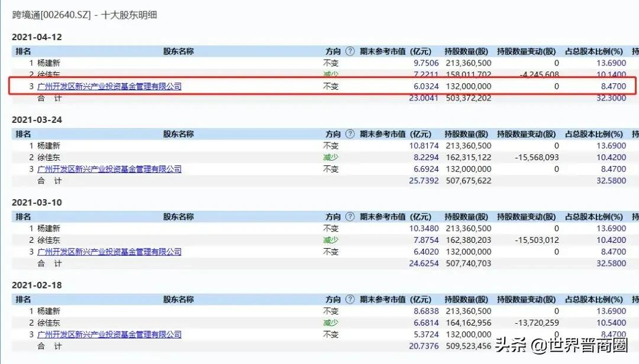Click 占总股本比例(%) header in 2021-03-10 table
Image resolution: width=639 pixels, height=364 pixels.
[594, 217]
